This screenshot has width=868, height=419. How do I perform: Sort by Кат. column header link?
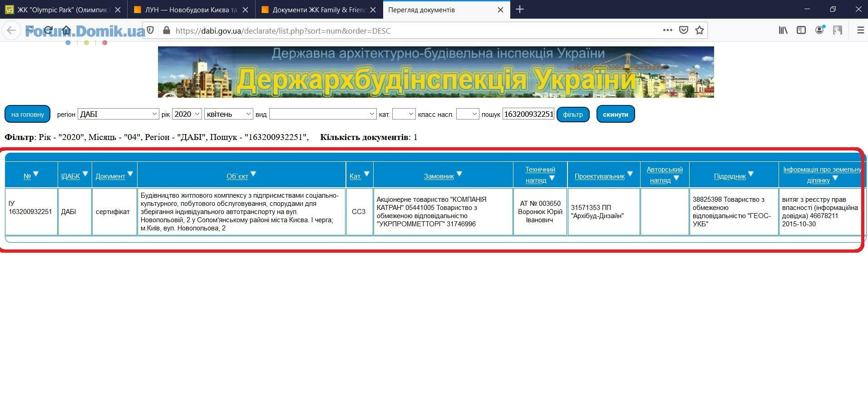coord(355,176)
